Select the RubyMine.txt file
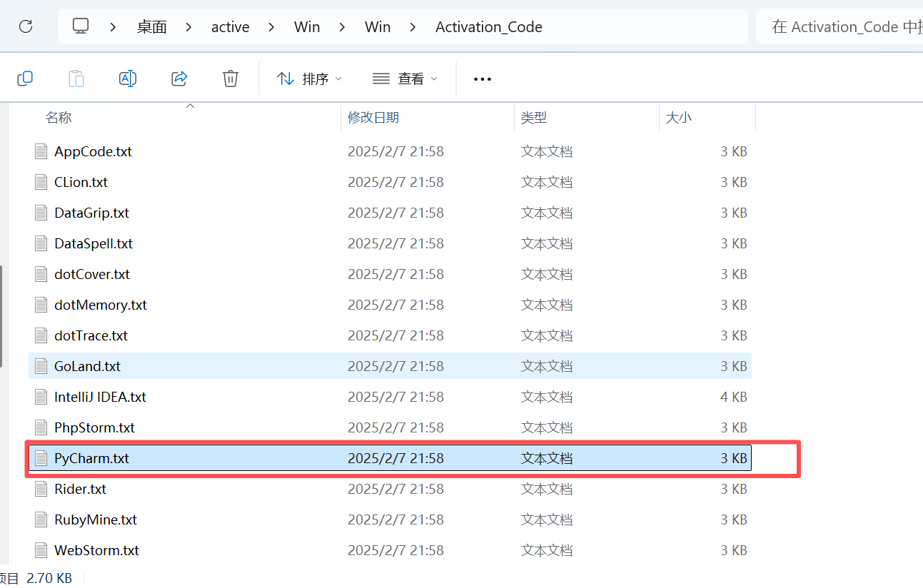The height and width of the screenshot is (588, 923). (x=390, y=519)
